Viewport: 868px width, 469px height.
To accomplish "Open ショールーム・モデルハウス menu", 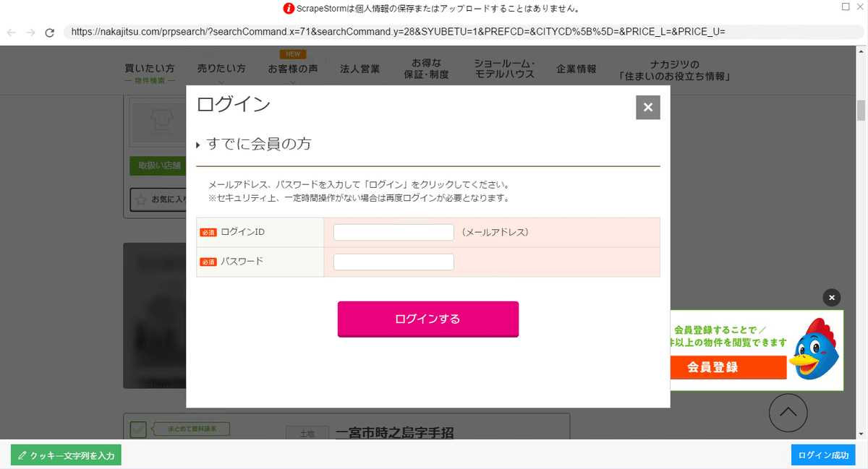I will click(x=504, y=69).
